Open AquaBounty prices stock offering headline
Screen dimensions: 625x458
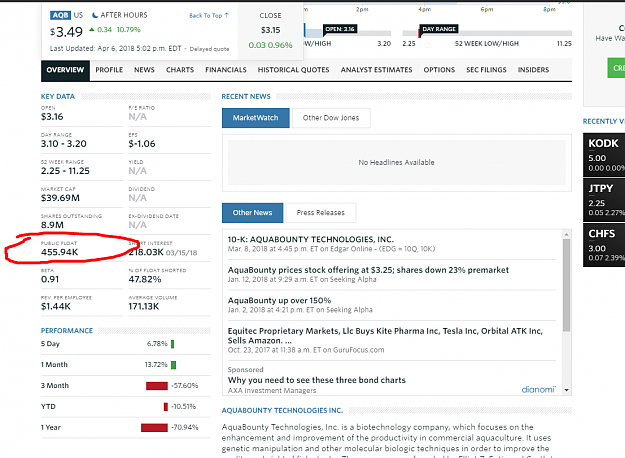368,270
